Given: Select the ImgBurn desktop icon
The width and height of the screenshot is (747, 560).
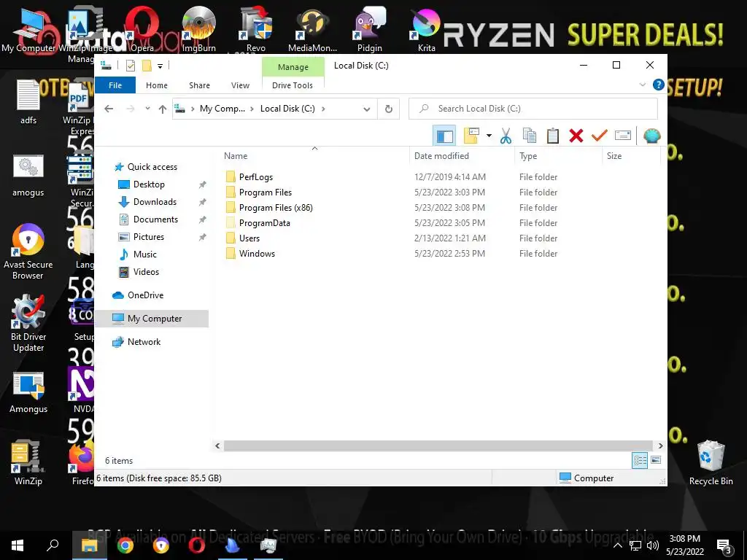Looking at the screenshot, I should tap(198, 28).
